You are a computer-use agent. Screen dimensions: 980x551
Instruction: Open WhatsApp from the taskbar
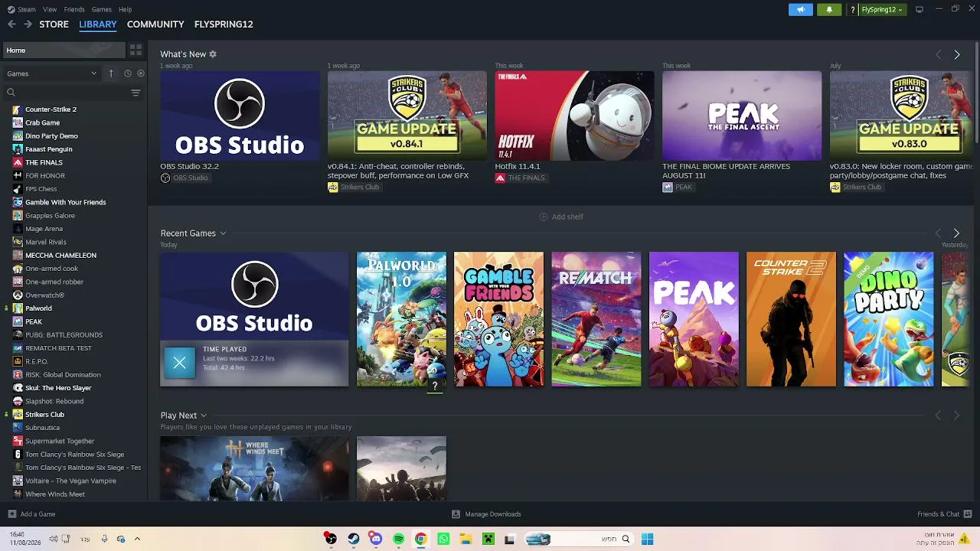(x=443, y=539)
